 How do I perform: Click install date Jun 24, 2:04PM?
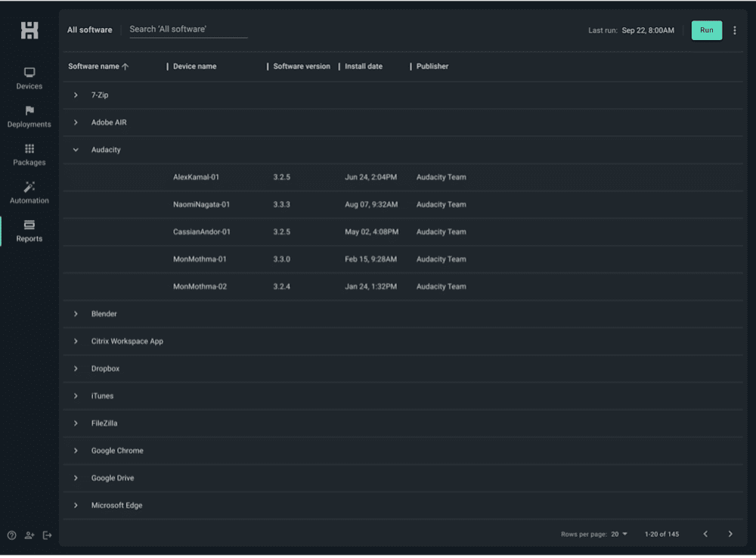[370, 178]
